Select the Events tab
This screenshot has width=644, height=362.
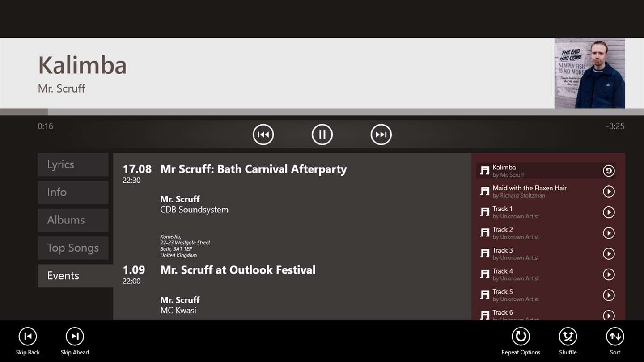75,276
